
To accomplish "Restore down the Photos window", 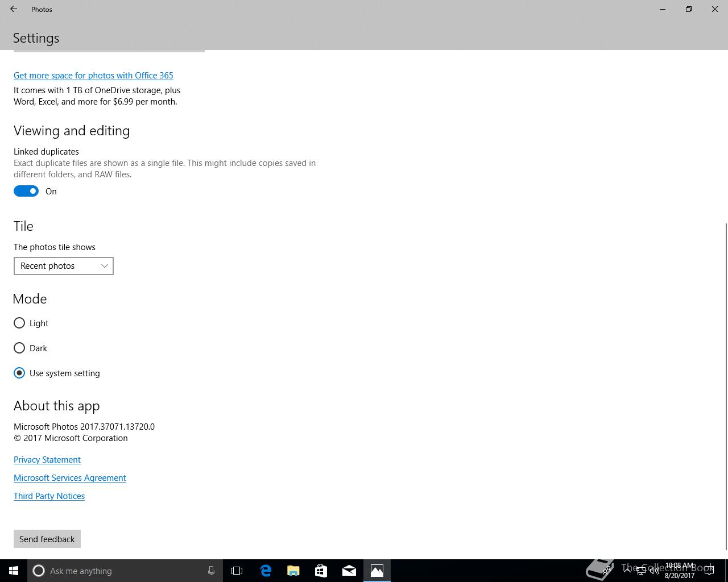I will pyautogui.click(x=689, y=9).
